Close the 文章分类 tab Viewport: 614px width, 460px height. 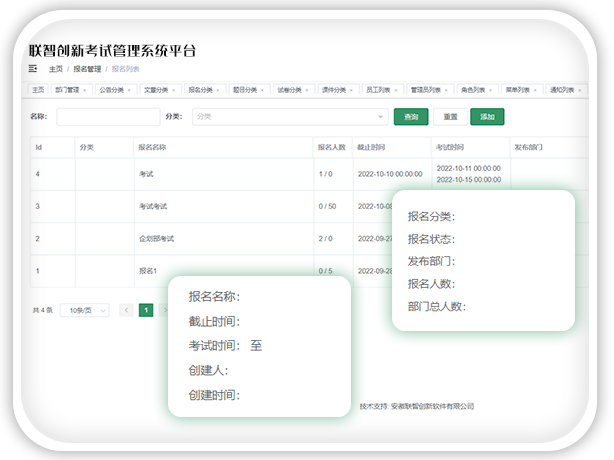point(174,90)
